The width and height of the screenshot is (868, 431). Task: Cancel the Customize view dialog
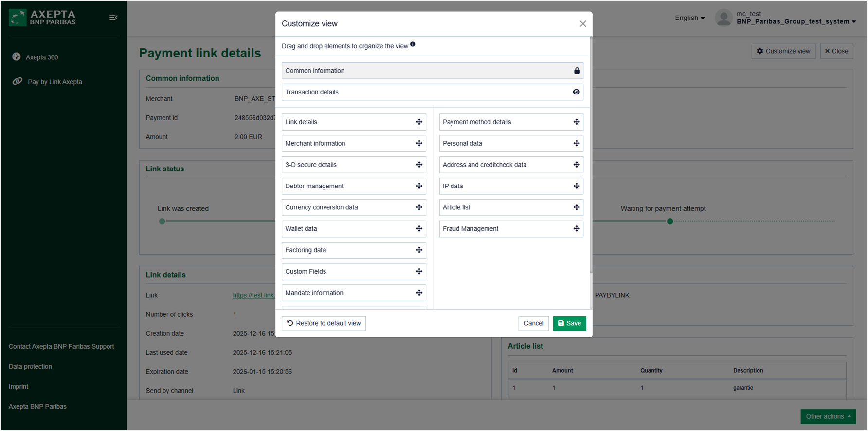point(533,323)
